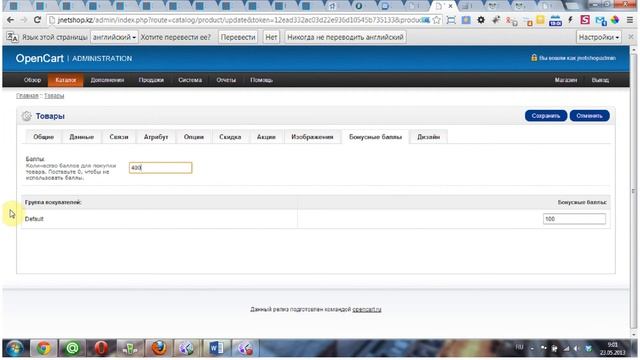Switch to the Опции tab
Image resolution: width=640 pixels, height=360 pixels.
point(193,137)
